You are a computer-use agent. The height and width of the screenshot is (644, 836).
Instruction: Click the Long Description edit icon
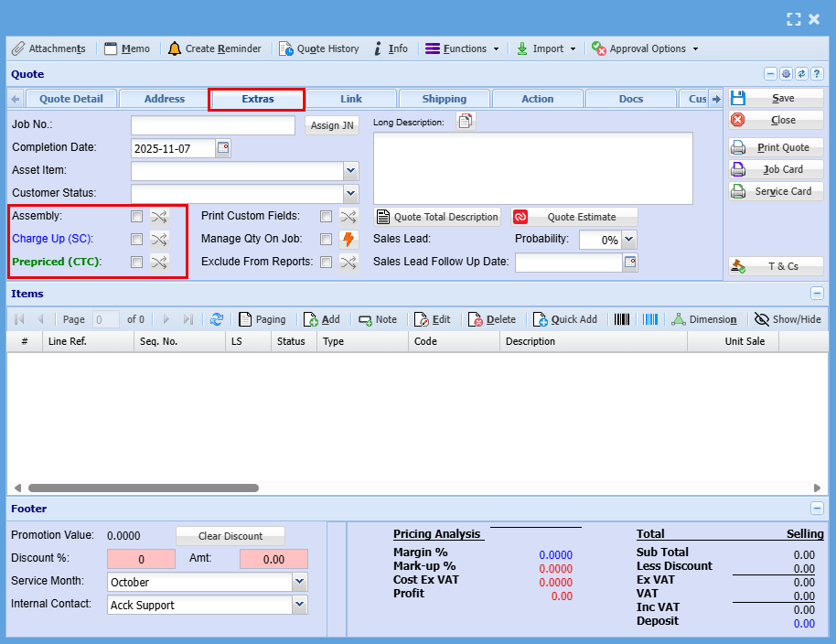[x=466, y=122]
